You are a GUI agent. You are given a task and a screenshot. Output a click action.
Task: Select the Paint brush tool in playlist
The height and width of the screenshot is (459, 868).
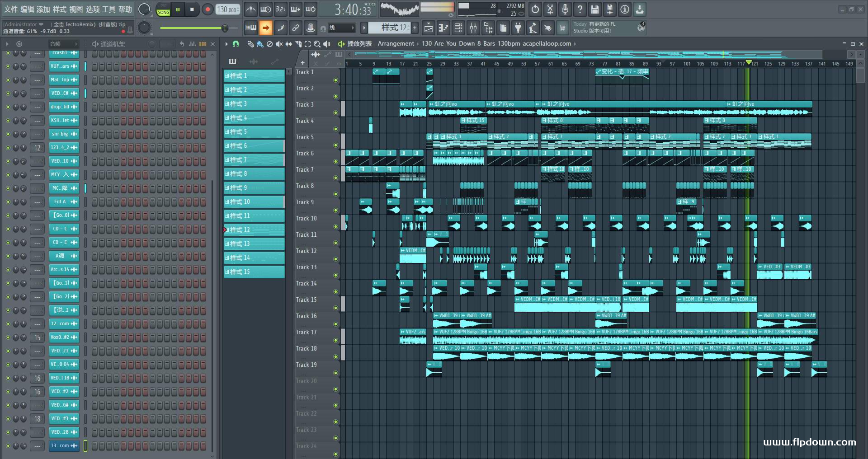[x=260, y=44]
